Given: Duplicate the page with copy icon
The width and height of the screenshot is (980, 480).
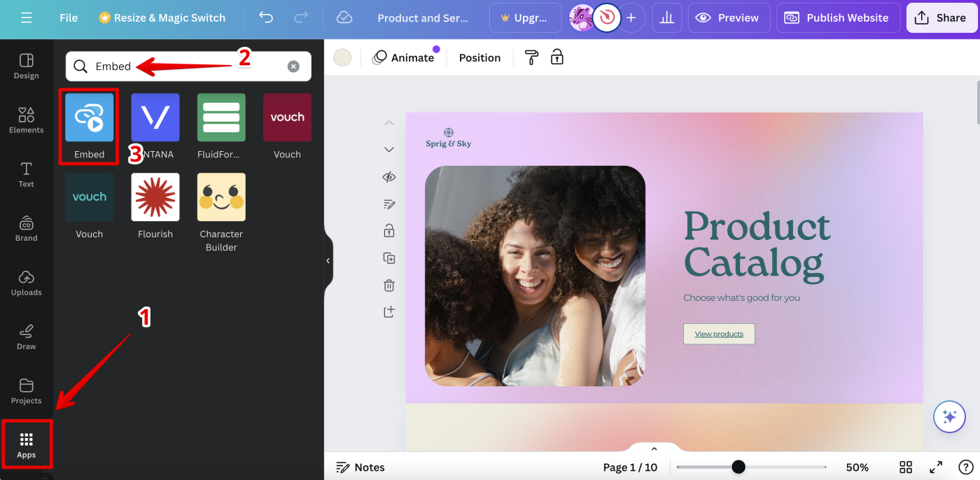Looking at the screenshot, I should pos(389,258).
